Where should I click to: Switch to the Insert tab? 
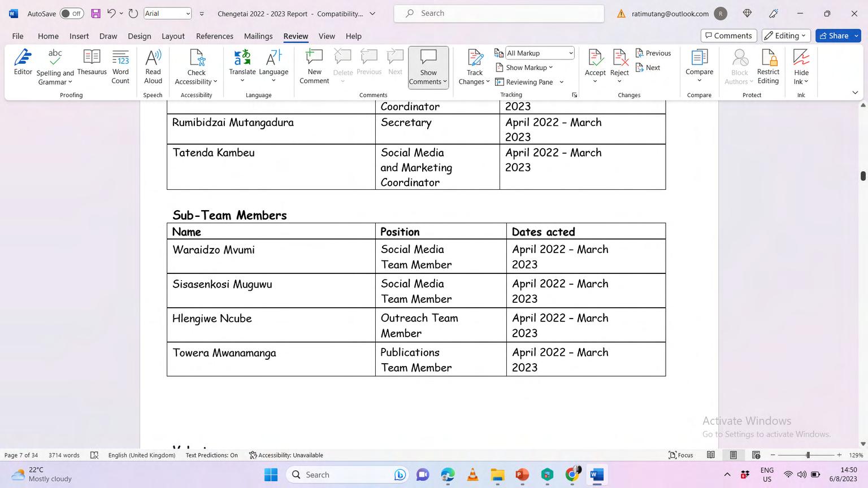coord(79,36)
